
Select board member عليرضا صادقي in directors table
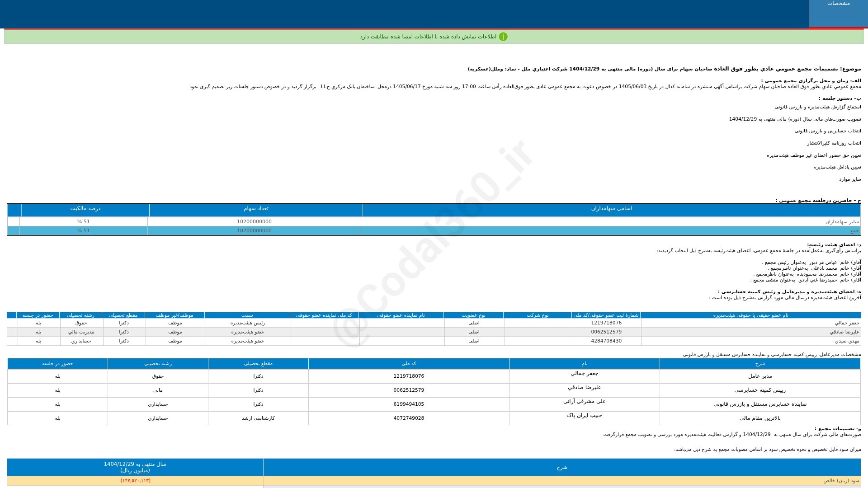tap(844, 332)
